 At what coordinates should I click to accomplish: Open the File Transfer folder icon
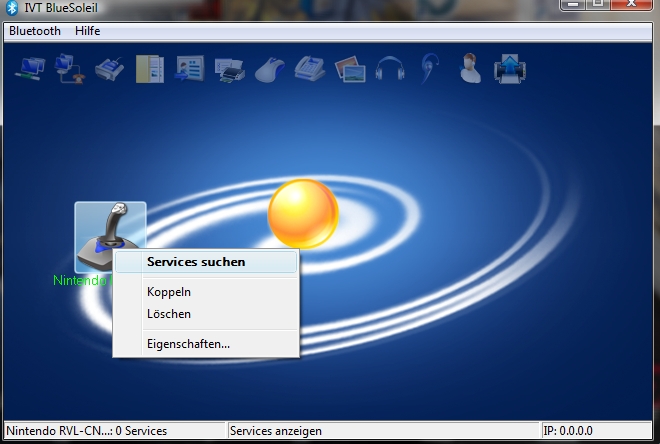(149, 69)
